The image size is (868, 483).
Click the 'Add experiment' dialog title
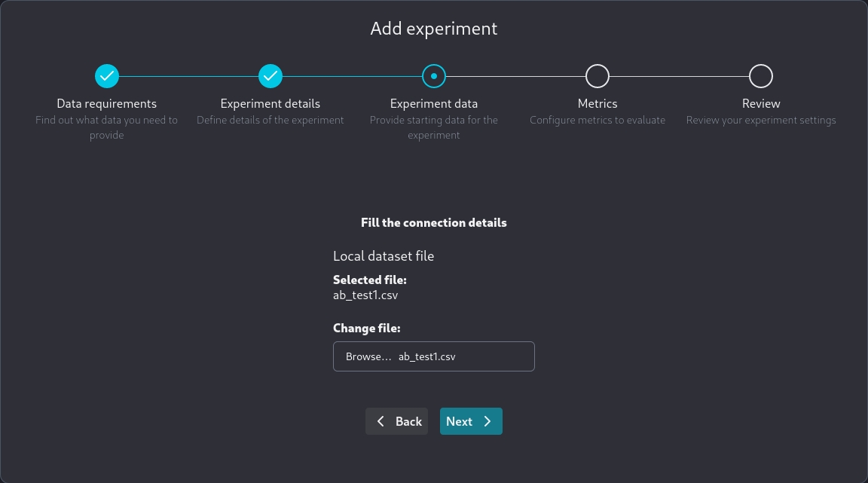(434, 29)
